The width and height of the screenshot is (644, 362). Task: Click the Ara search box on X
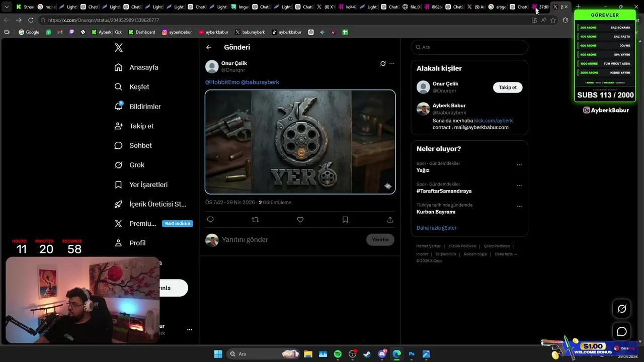469,47
